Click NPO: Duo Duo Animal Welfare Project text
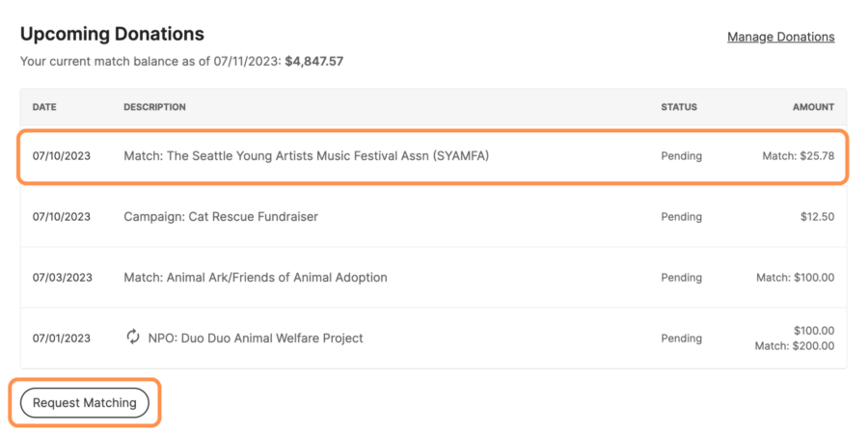This screenshot has width=868, height=434. 256,338
